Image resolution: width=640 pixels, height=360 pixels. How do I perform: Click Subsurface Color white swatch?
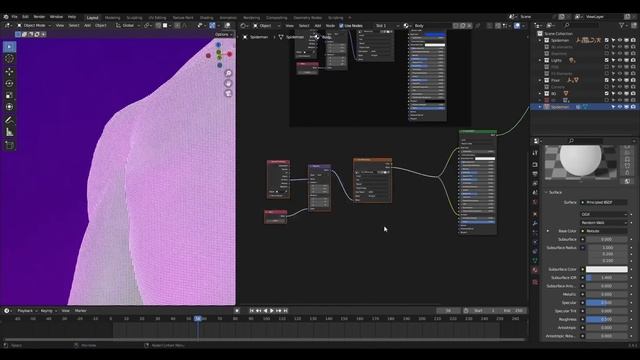click(x=607, y=269)
